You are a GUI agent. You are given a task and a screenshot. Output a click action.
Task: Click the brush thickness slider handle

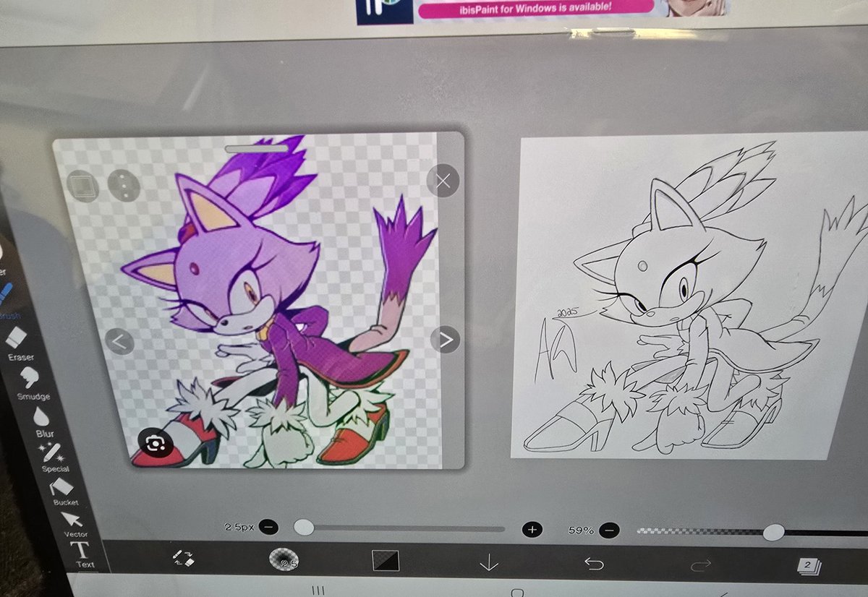pos(305,528)
